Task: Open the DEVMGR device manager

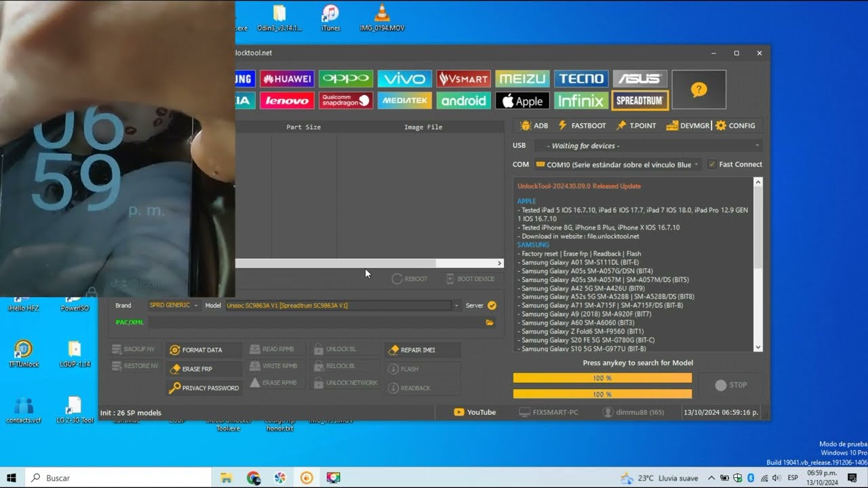Action: [x=687, y=125]
